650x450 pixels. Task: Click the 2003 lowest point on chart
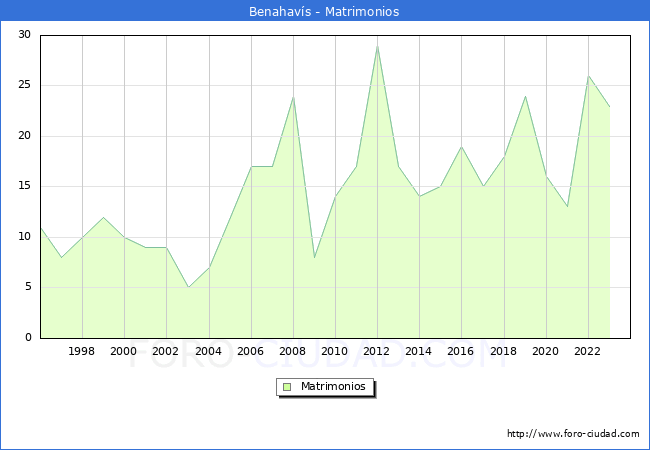click(x=188, y=287)
